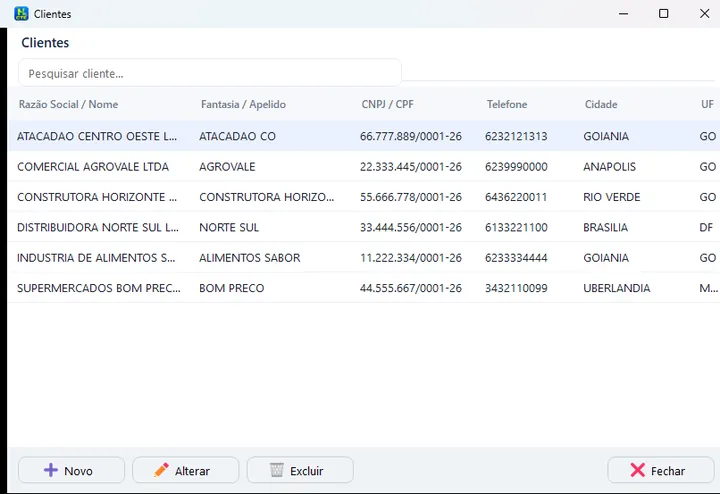Click the BRASILIA city cell
This screenshot has height=494, width=720.
point(606,227)
